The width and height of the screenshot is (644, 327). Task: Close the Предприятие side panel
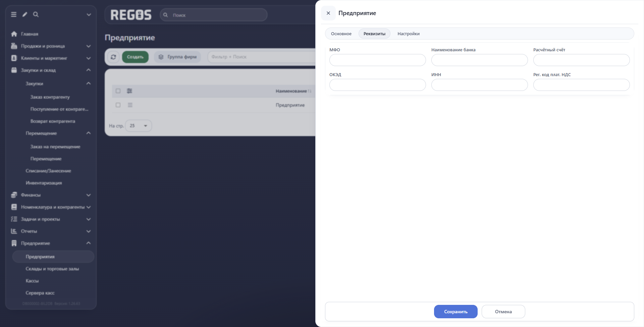click(328, 13)
